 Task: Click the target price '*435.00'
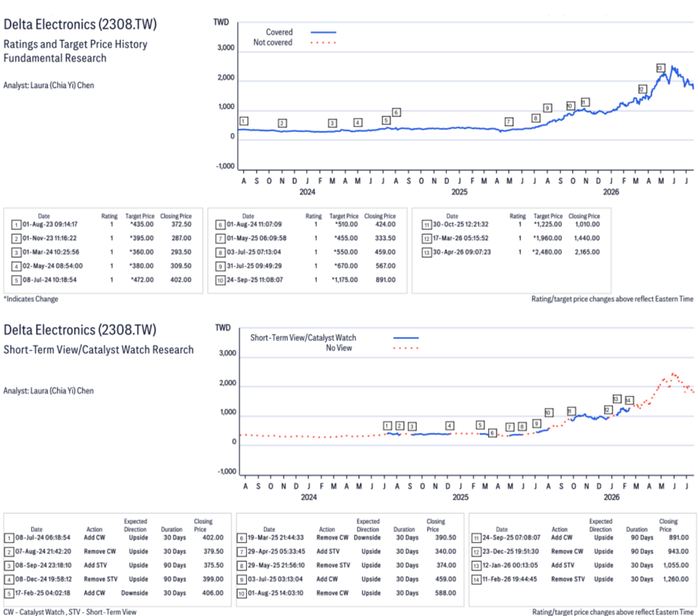tap(142, 225)
